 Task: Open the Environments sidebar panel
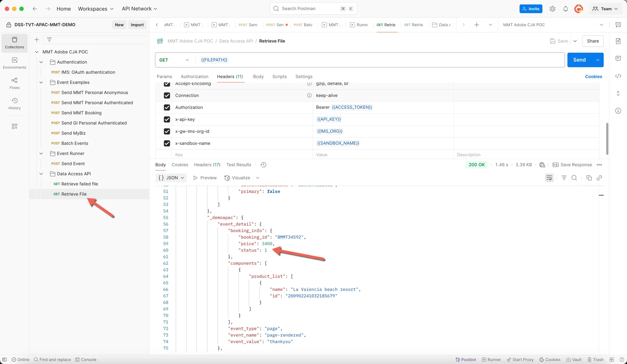[x=15, y=63]
